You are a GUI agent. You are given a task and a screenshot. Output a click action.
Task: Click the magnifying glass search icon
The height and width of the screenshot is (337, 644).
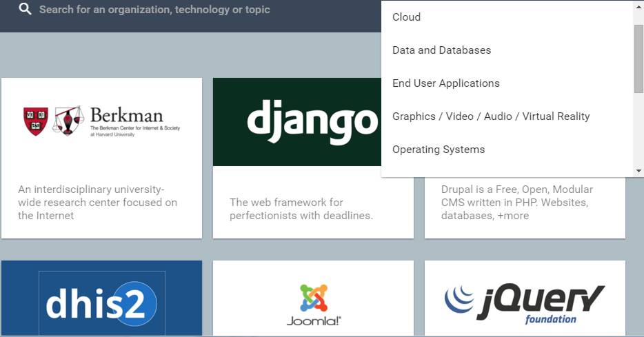(25, 9)
